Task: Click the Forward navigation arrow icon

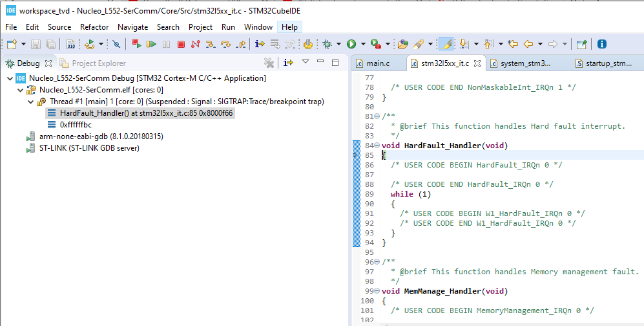Action: 553,44
